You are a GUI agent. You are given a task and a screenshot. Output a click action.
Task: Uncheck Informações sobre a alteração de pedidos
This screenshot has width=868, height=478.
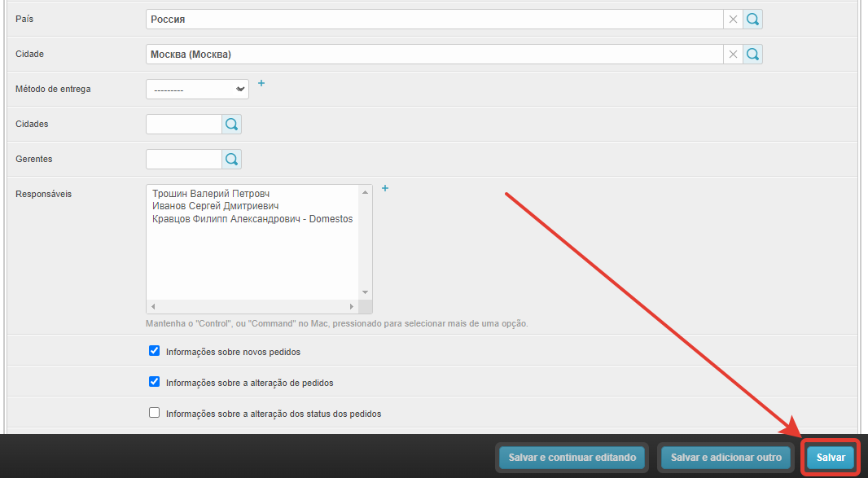pos(155,382)
